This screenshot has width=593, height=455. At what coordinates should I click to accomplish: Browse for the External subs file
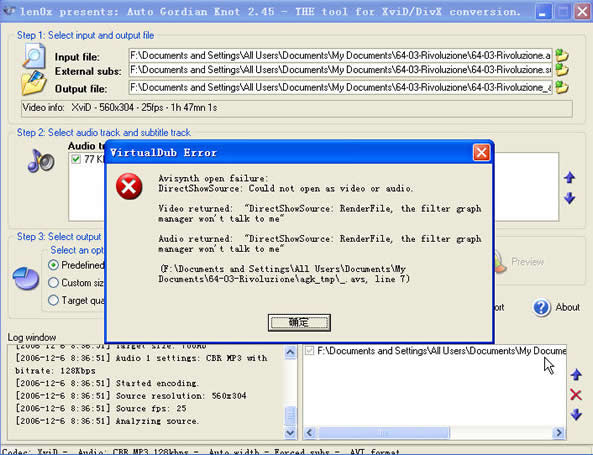562,70
